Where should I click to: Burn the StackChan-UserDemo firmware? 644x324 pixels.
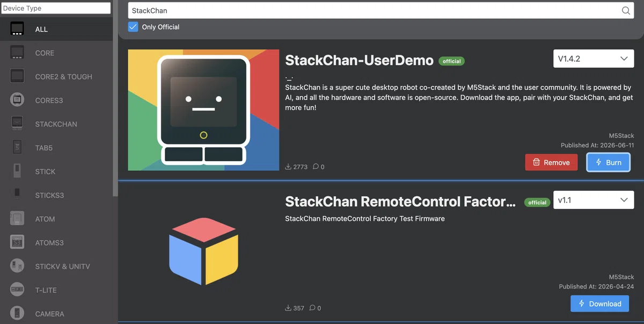(x=608, y=162)
